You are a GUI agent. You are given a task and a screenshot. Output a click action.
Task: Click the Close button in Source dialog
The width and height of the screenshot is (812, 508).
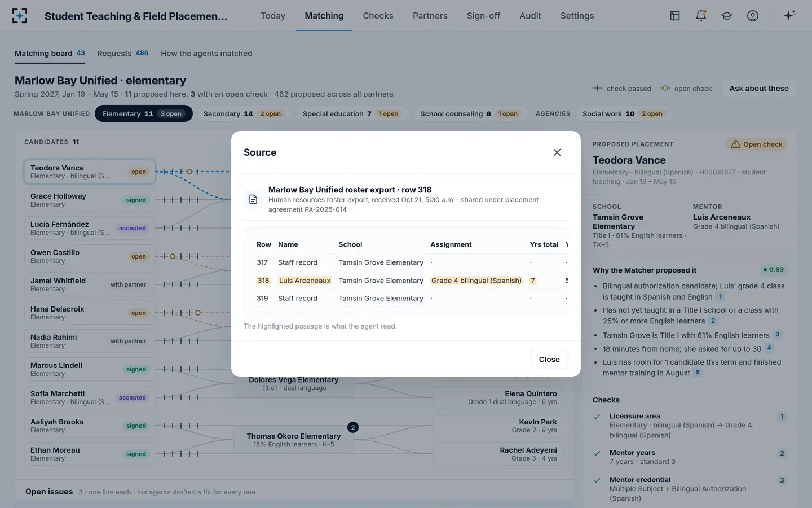click(549, 360)
